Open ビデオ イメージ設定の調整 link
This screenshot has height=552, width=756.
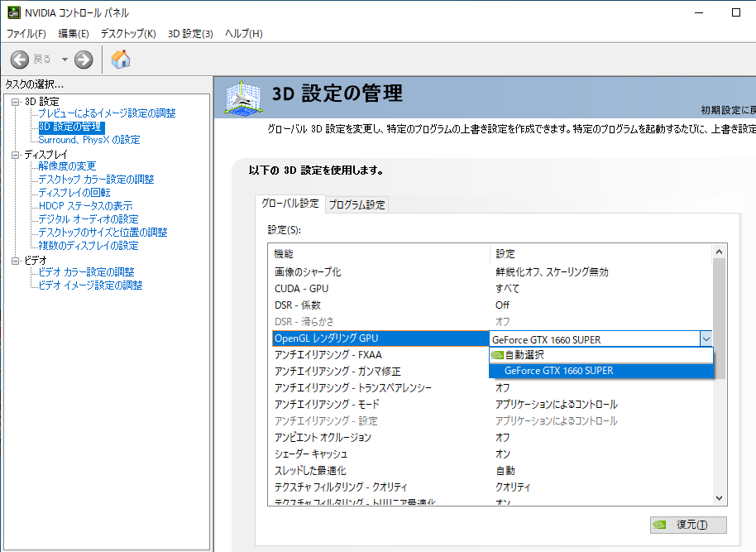pos(90,286)
